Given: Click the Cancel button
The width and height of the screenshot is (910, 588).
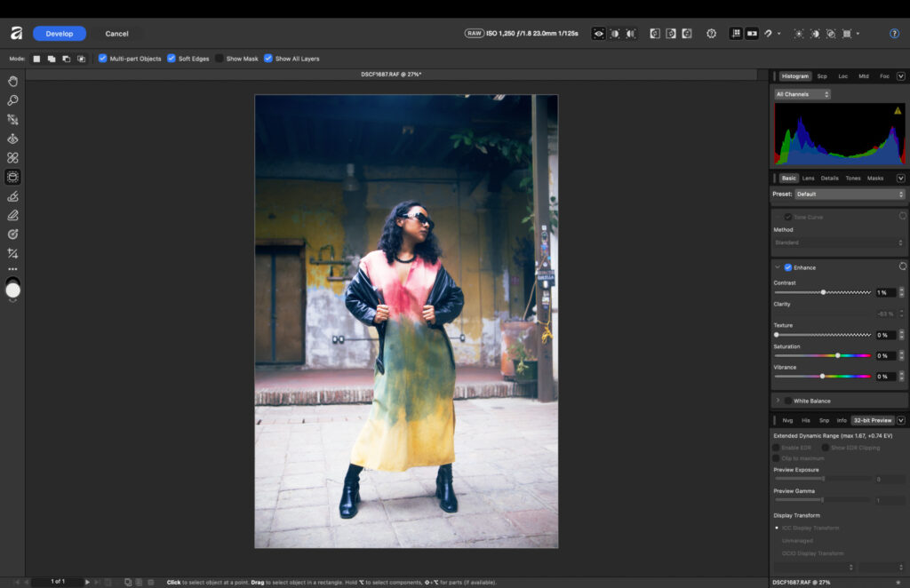Looking at the screenshot, I should pyautogui.click(x=116, y=34).
